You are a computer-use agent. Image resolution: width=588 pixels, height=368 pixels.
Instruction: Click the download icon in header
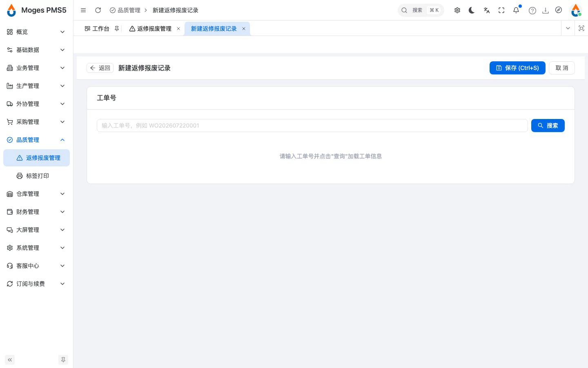pyautogui.click(x=546, y=11)
